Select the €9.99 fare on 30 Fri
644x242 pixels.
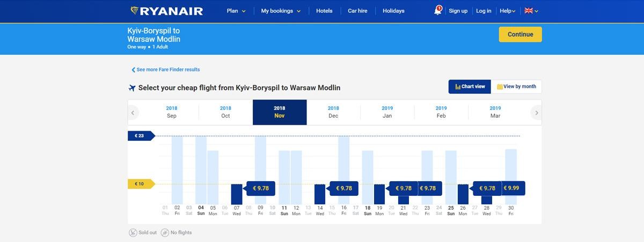(514, 188)
